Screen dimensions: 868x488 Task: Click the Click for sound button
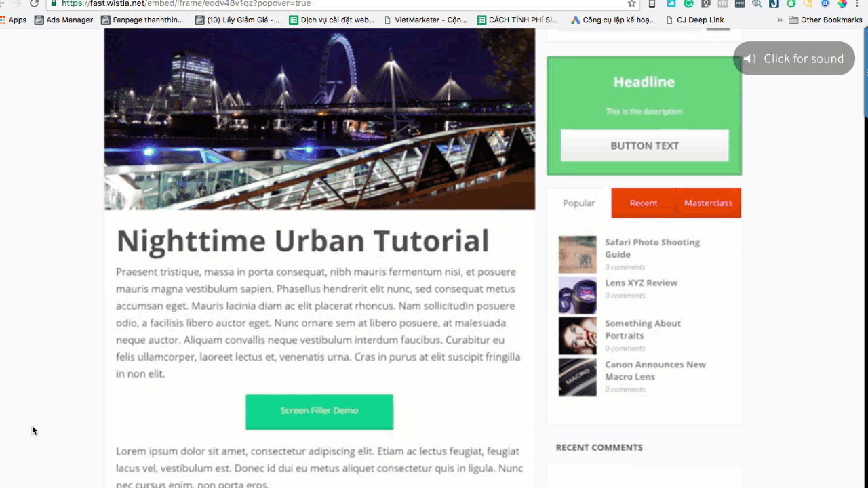(x=794, y=59)
